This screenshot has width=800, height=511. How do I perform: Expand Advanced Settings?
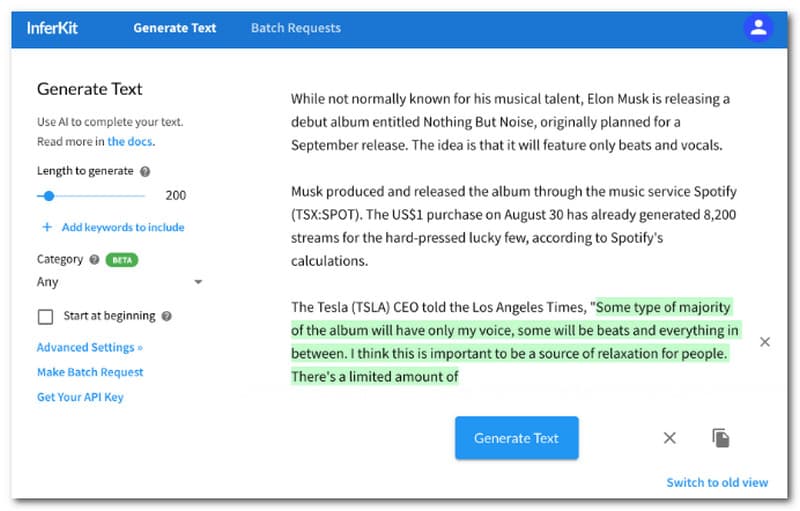[90, 348]
